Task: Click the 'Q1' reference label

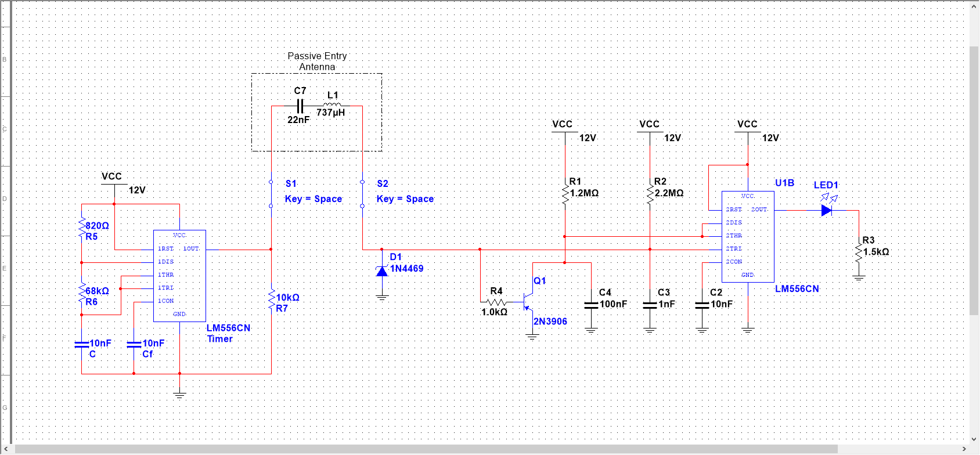Action: pos(539,280)
